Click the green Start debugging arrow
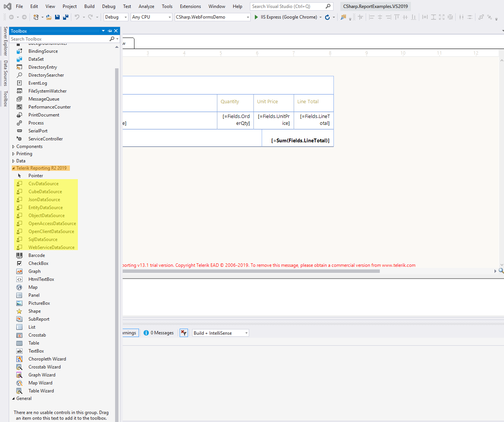The width and height of the screenshot is (504, 422). tap(256, 17)
